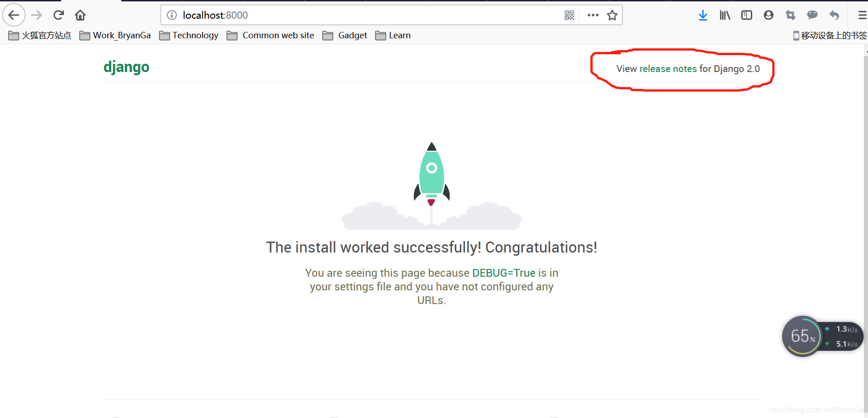Open the Gadget bookmark folder

[x=345, y=35]
